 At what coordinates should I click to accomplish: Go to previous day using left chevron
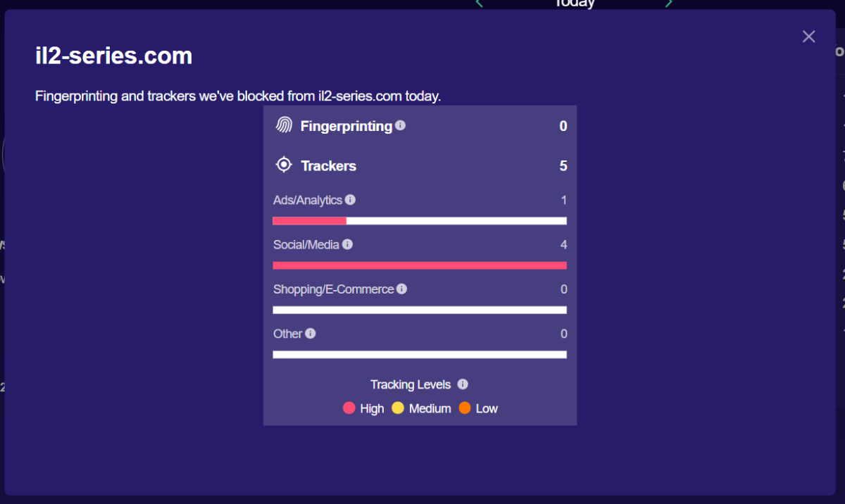click(x=480, y=4)
